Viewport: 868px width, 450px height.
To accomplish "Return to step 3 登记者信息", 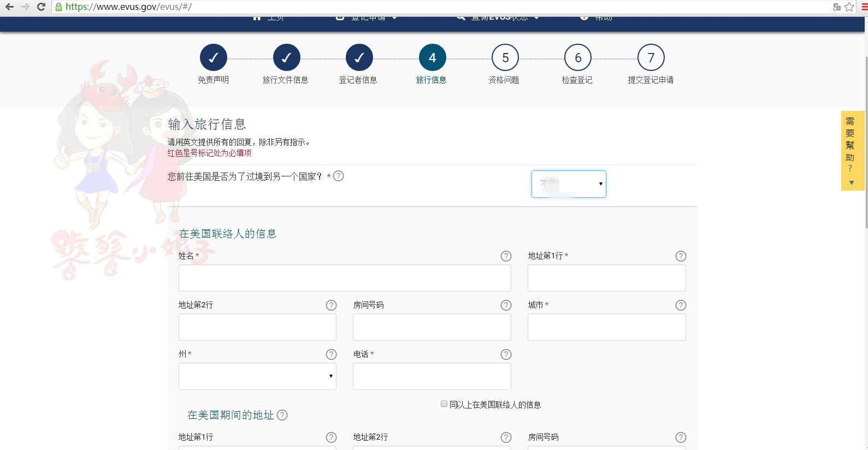I will pos(359,58).
